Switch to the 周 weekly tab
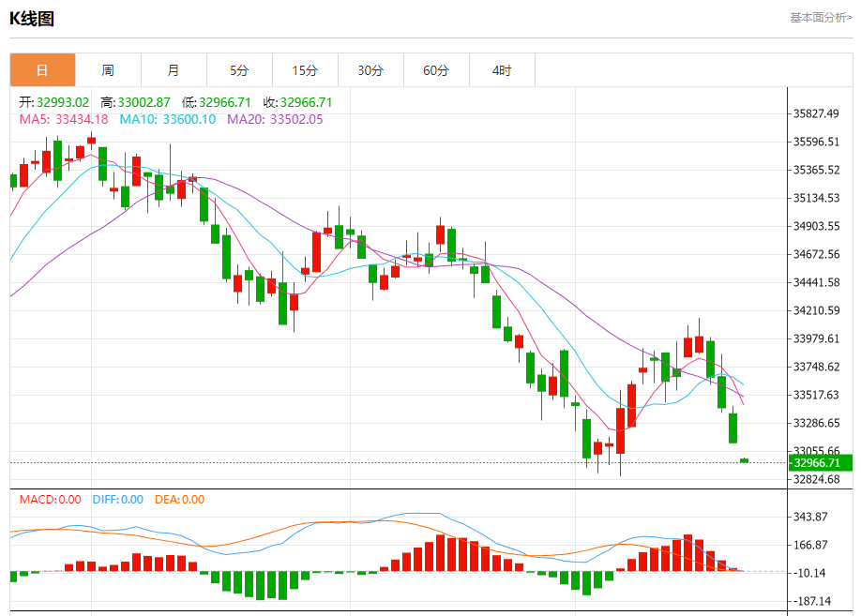 tap(108, 70)
